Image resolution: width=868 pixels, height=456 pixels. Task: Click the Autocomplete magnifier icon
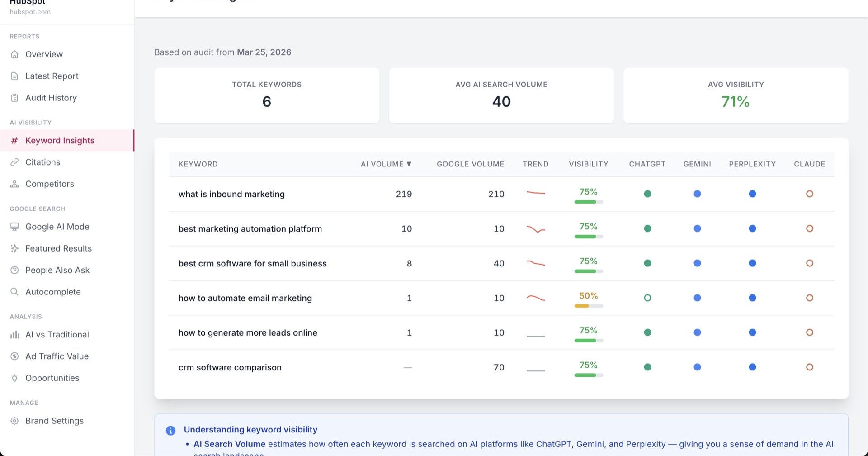[14, 292]
